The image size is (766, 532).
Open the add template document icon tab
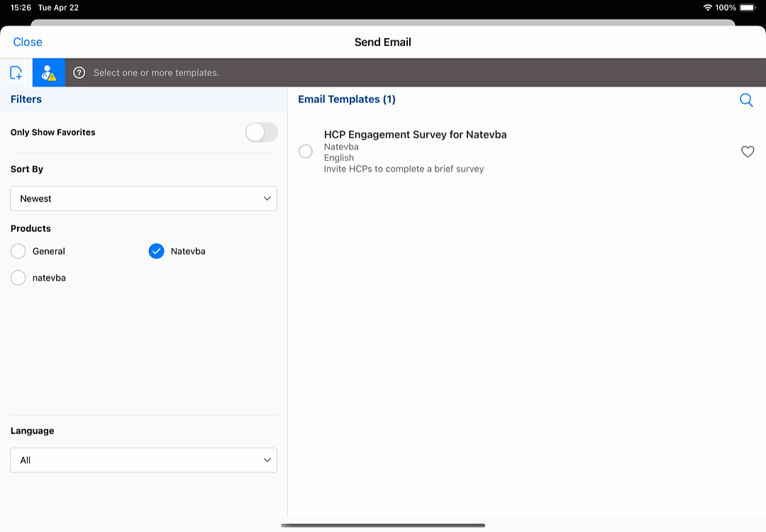pyautogui.click(x=16, y=72)
